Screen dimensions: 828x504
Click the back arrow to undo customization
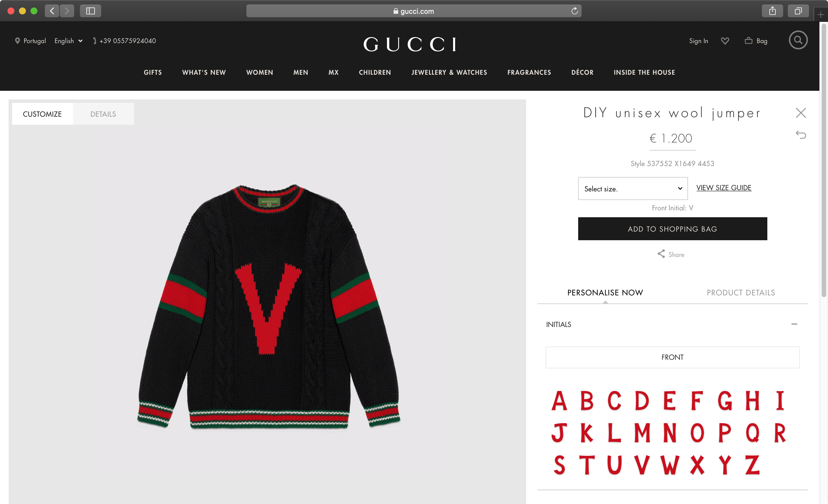(x=801, y=135)
